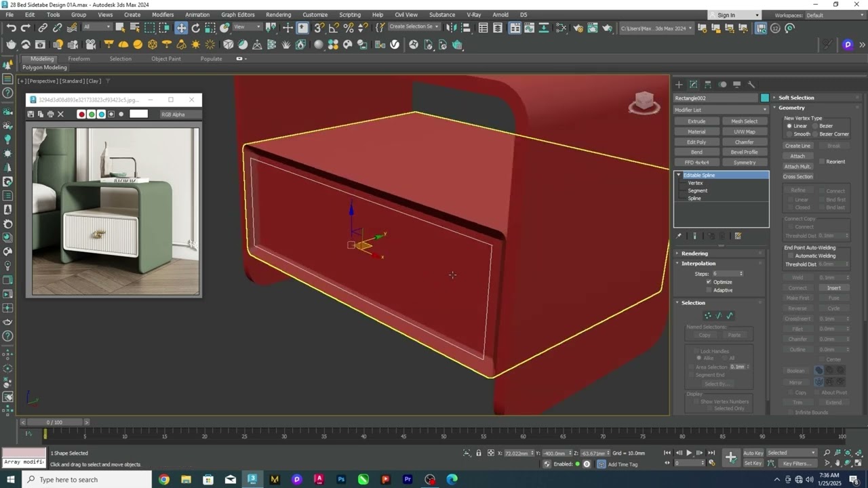Image resolution: width=868 pixels, height=488 pixels.
Task: Select Bezier Corner vertex type
Action: [814, 134]
